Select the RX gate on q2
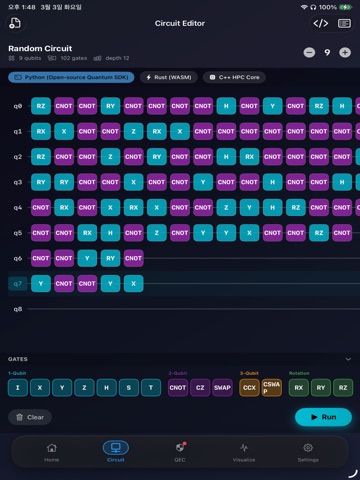 tap(249, 157)
